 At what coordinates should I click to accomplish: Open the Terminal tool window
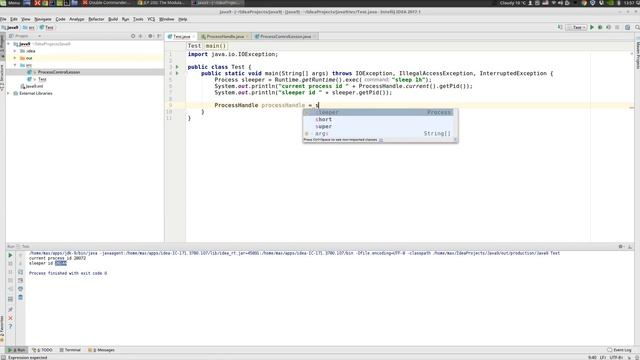pos(70,350)
